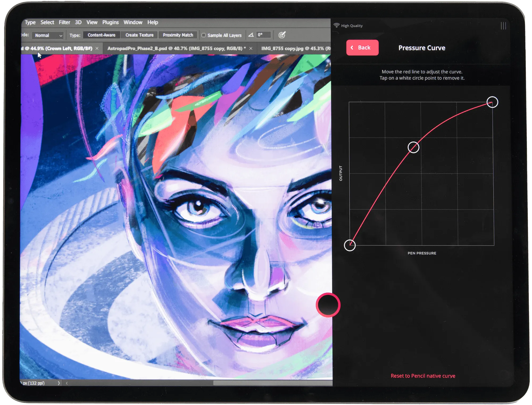Expand the Mode dropdown set to Normal

pos(48,35)
